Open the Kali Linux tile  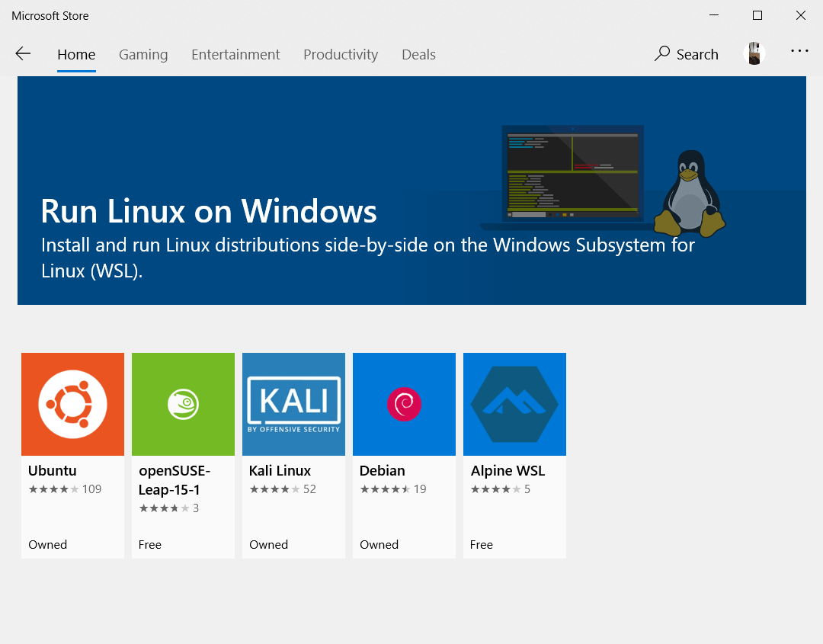(293, 404)
